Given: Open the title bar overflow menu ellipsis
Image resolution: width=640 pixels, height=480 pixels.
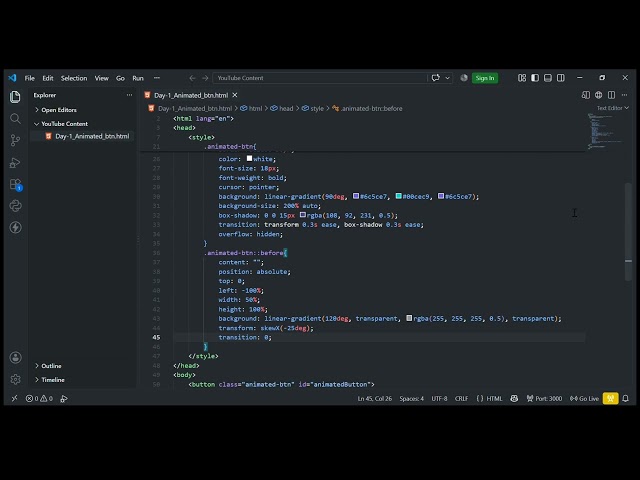Looking at the screenshot, I should coord(157,78).
